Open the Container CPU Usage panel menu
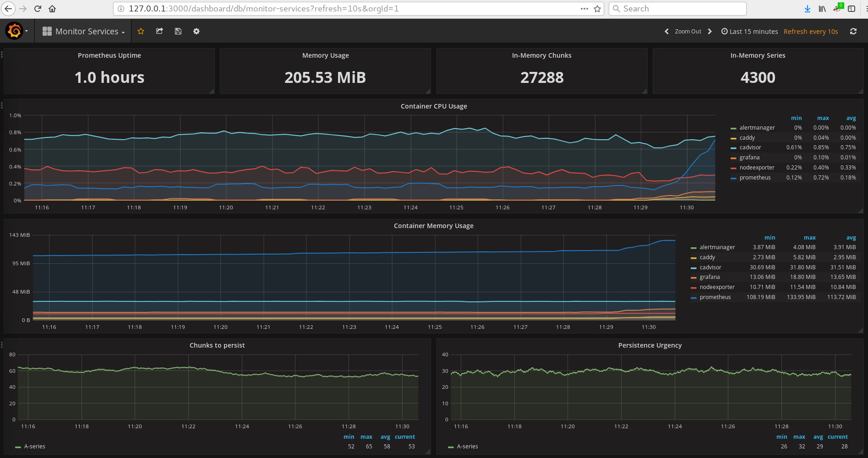This screenshot has width=868, height=458. pyautogui.click(x=433, y=106)
